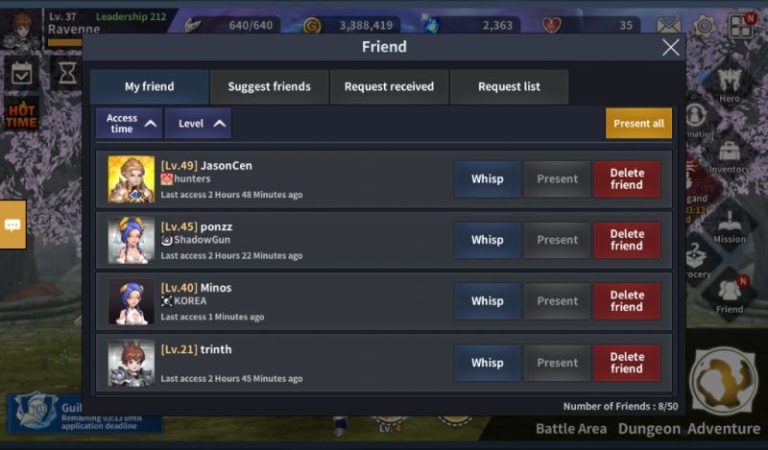Click the Present all button

(x=639, y=123)
